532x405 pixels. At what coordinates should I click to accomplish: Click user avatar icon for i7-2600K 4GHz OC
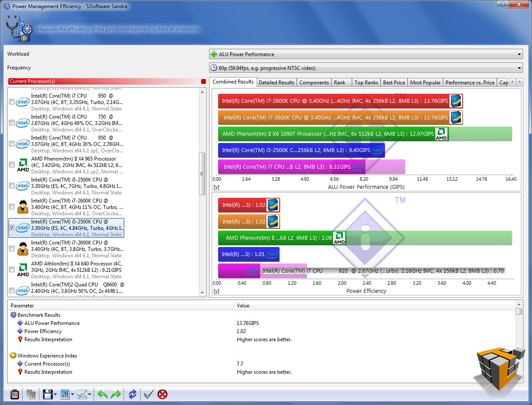click(23, 207)
